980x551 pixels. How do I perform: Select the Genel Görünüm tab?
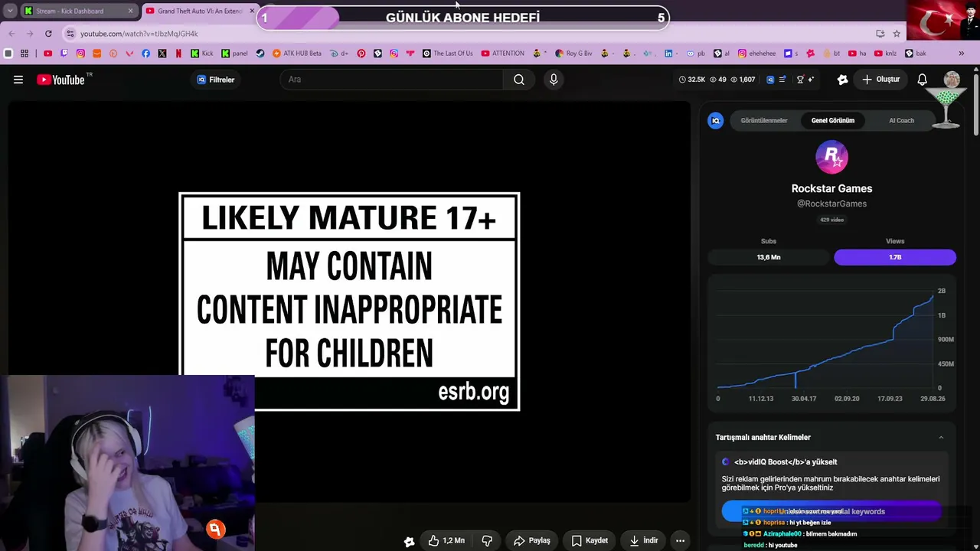833,120
